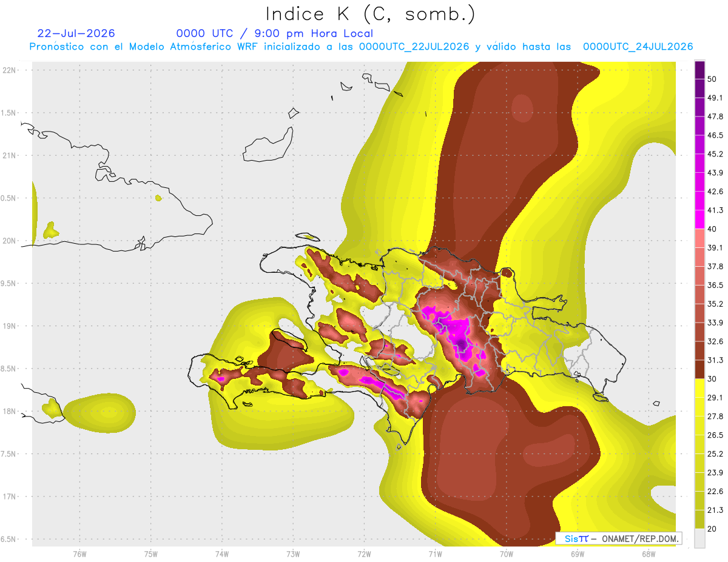Click the '21.3' color scale value
728x562 pixels.
(715, 510)
